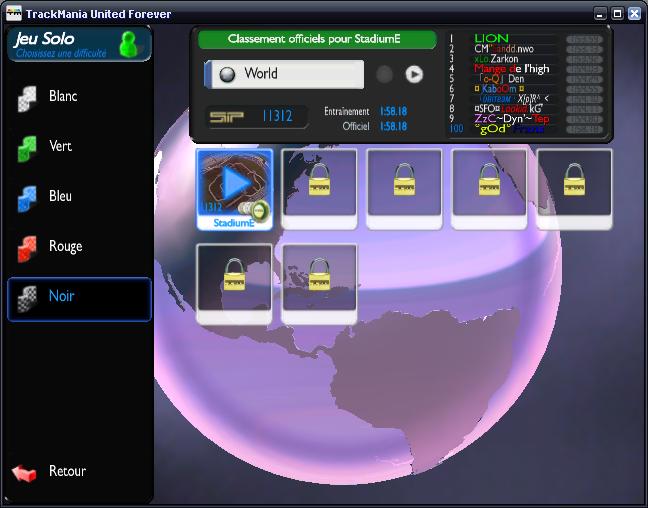Select the blue Bleu flag icon
The width and height of the screenshot is (648, 508).
point(27,198)
